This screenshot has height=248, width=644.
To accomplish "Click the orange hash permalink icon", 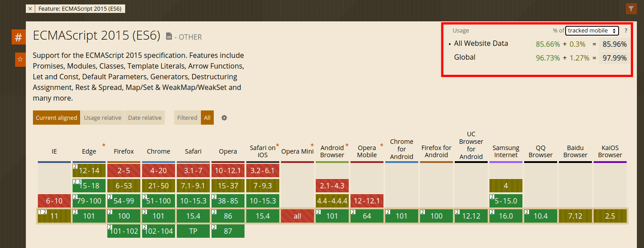I will click(x=18, y=37).
